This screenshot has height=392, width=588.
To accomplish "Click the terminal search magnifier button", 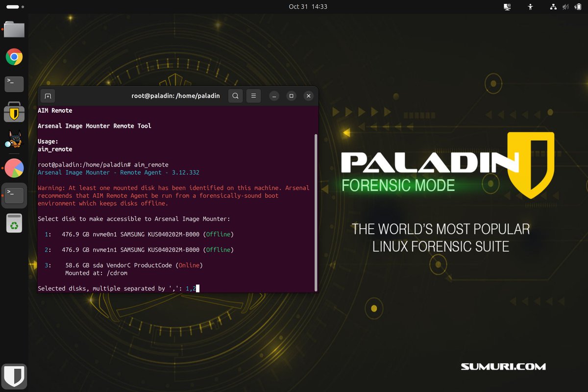I will pos(236,96).
